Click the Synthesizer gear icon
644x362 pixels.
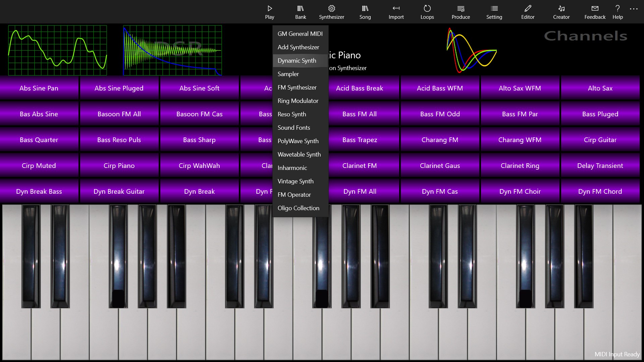coord(331,12)
